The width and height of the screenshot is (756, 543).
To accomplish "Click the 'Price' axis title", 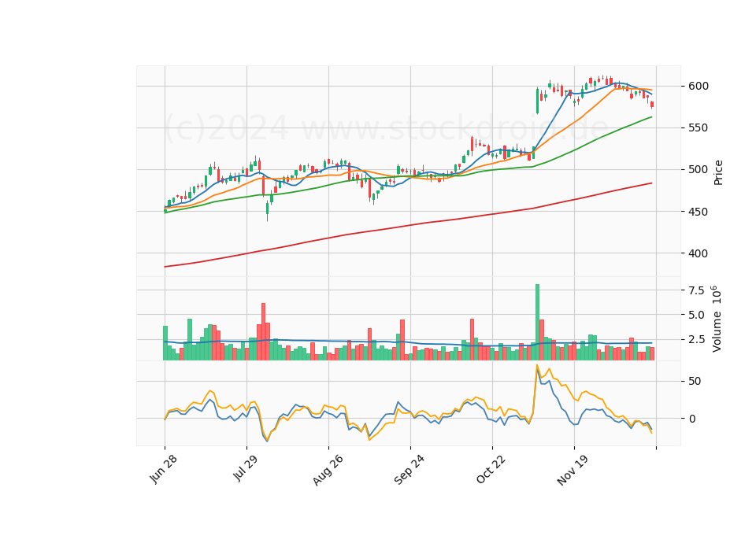I will pos(718,172).
